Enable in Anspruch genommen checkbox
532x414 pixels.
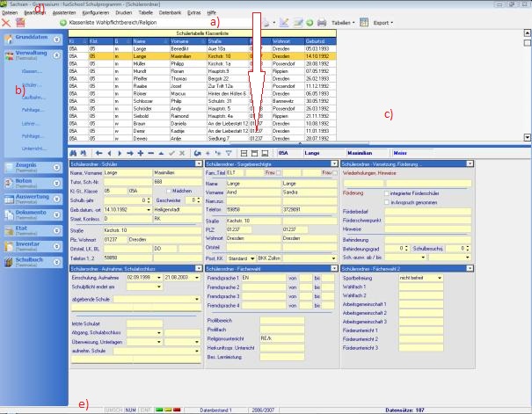click(x=387, y=202)
